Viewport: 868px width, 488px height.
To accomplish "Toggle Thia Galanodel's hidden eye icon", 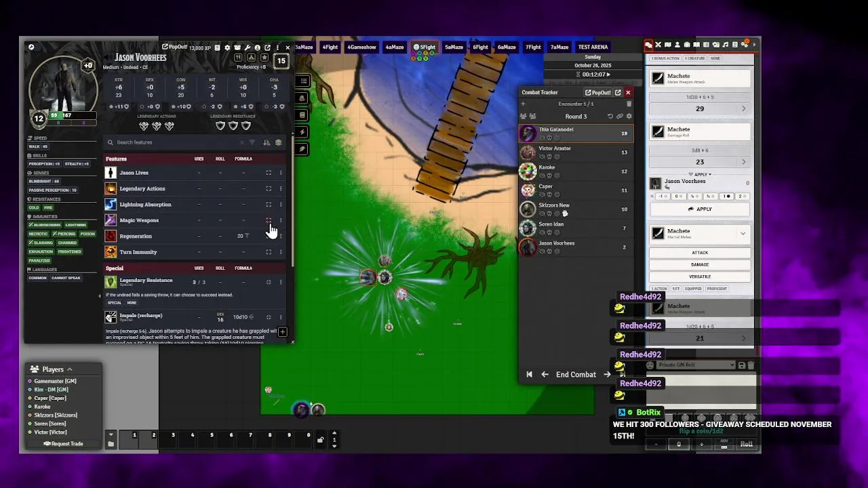I will point(542,138).
